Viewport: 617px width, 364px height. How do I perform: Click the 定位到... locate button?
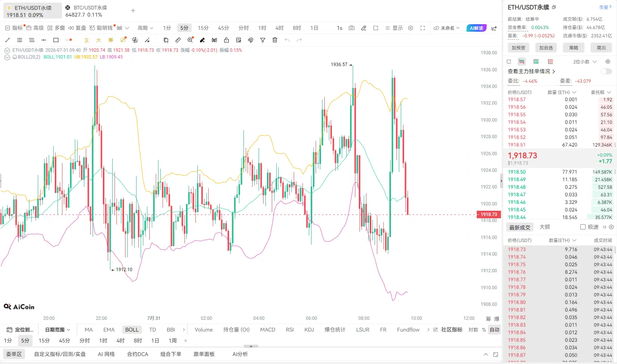[20, 330]
